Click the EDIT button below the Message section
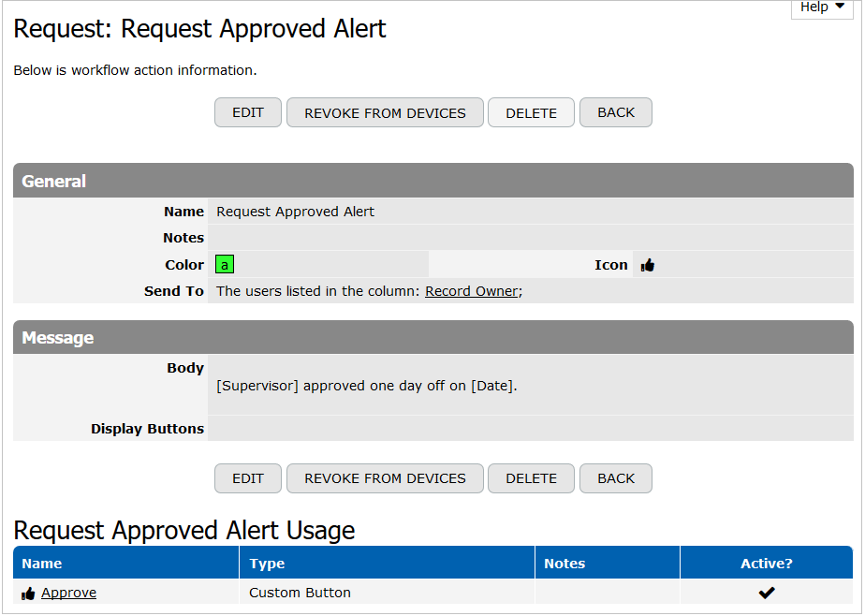The height and width of the screenshot is (616, 865). (x=248, y=478)
